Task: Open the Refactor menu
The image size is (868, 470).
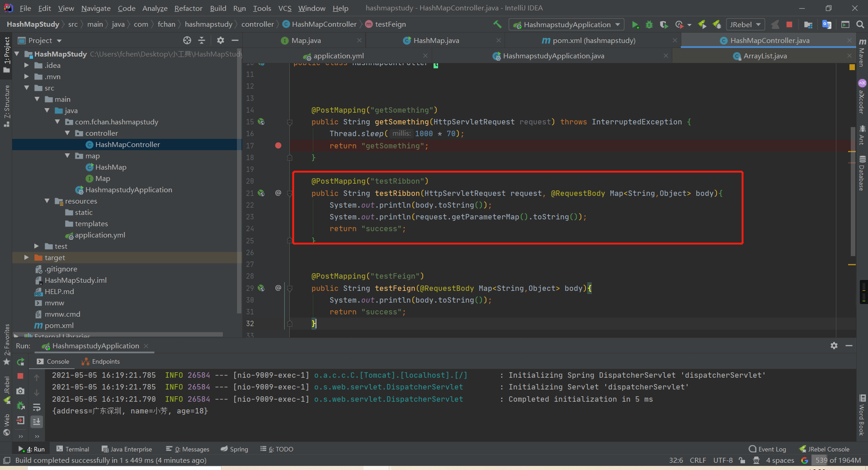Action: pos(188,8)
